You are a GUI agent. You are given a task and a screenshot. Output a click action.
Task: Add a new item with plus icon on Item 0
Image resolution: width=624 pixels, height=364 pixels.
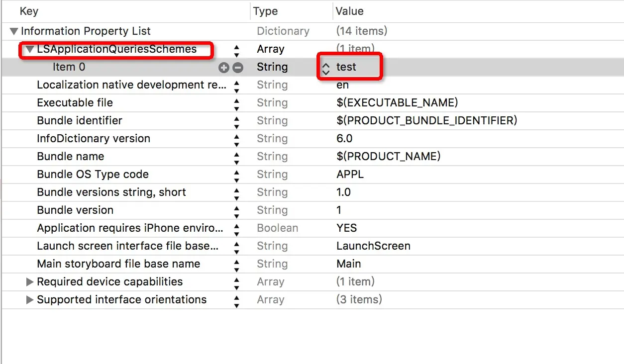(224, 68)
